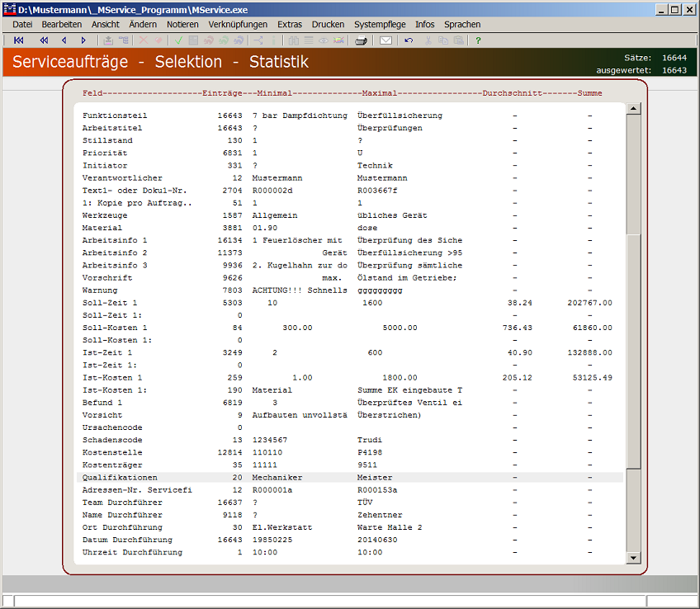Screen dimensions: 700x609
Task: Click the undo arrow icon
Action: tap(409, 40)
